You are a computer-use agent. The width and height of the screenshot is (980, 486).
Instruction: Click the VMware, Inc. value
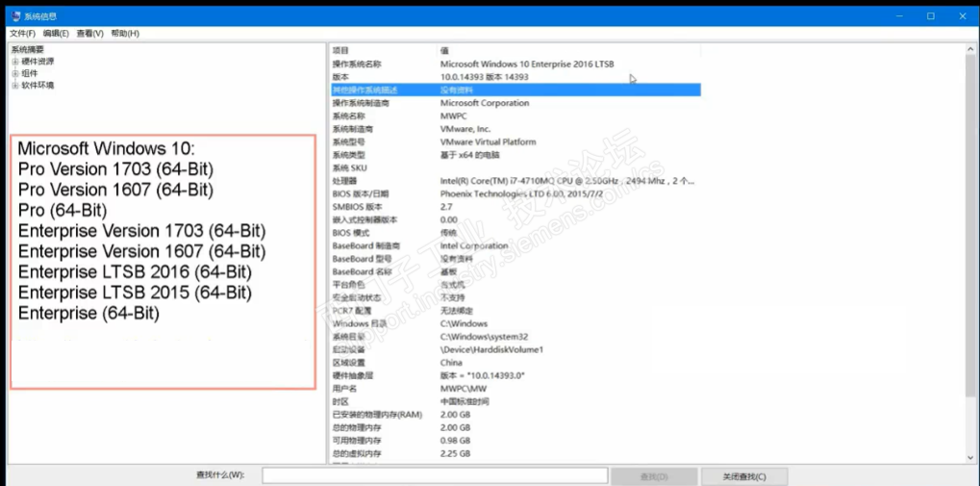click(465, 129)
